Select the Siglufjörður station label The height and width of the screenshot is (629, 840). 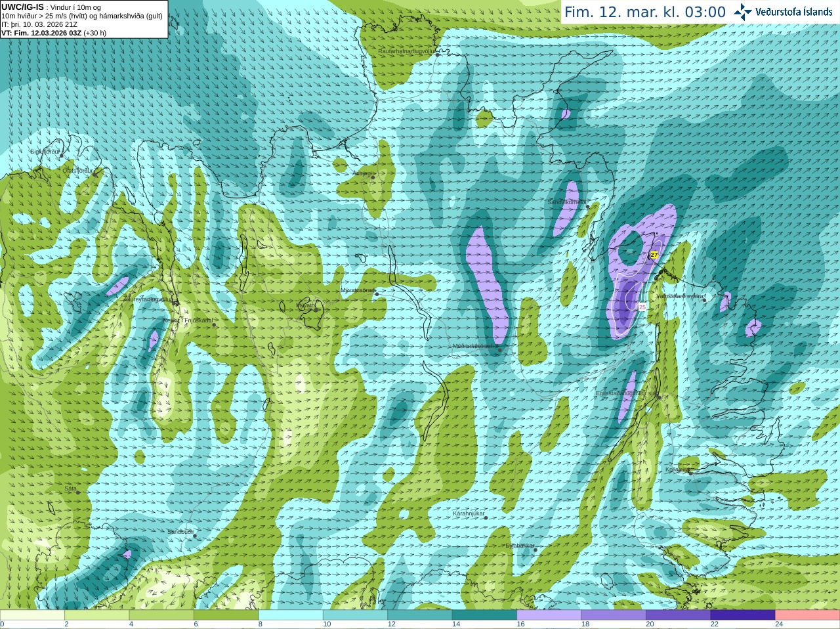pyautogui.click(x=45, y=152)
